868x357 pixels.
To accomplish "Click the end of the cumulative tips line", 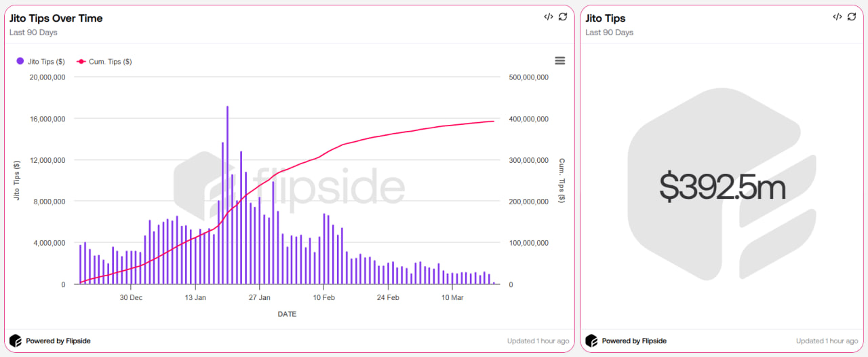I will tap(494, 121).
